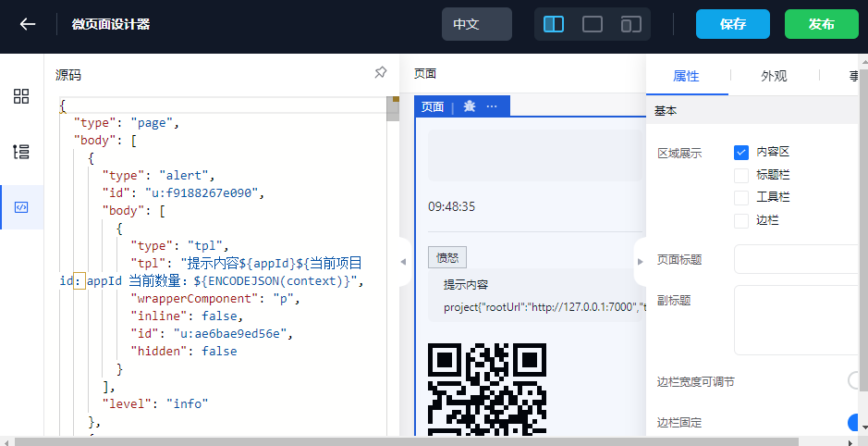
Task: Click the 页面标题 input field
Action: point(800,260)
